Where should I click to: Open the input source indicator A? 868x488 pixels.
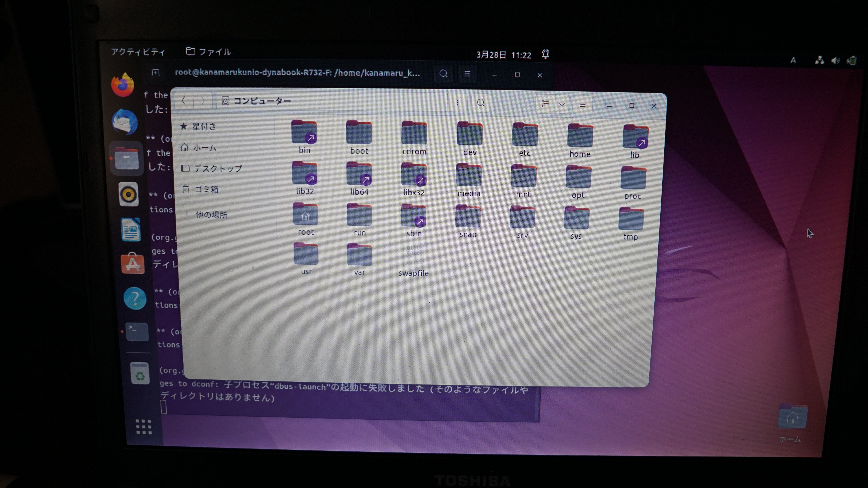pos(793,60)
